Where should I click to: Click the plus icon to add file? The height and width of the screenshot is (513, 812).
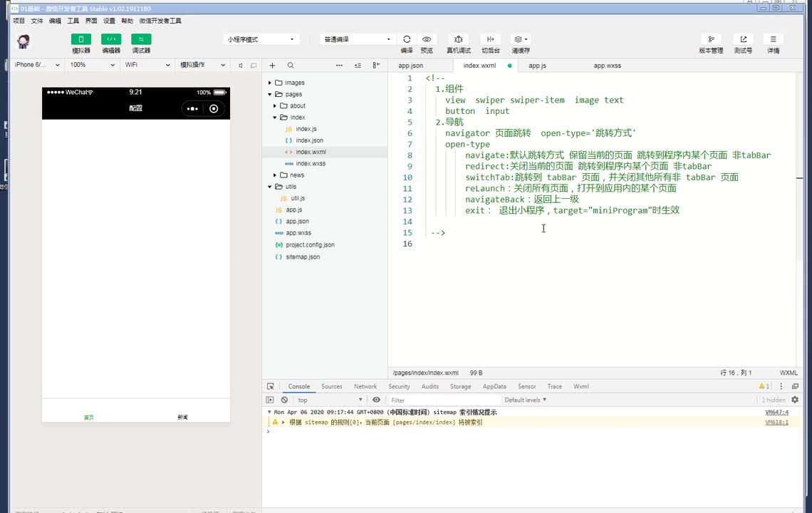click(272, 66)
